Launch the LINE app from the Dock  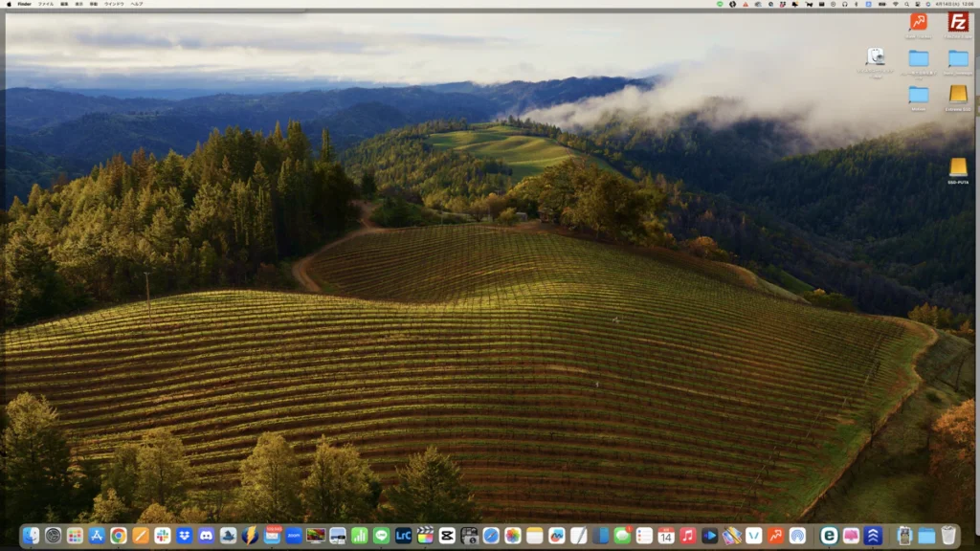pyautogui.click(x=381, y=536)
